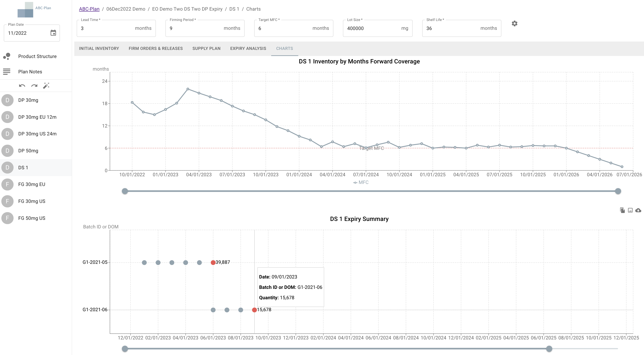The image size is (644, 355).
Task: Click the save chart as image icon
Action: (630, 210)
